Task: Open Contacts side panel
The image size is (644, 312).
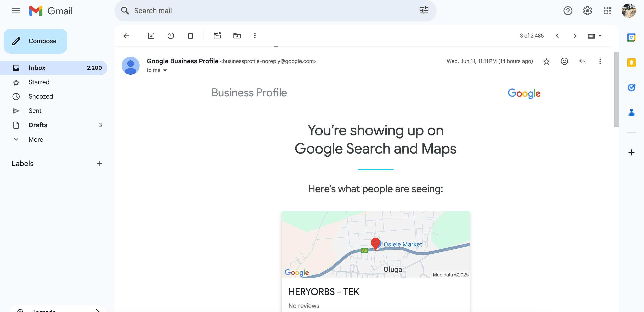Action: click(631, 112)
